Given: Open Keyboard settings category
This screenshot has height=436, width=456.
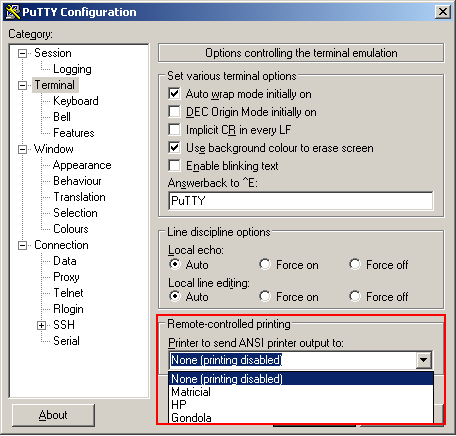Looking at the screenshot, I should 76,101.
